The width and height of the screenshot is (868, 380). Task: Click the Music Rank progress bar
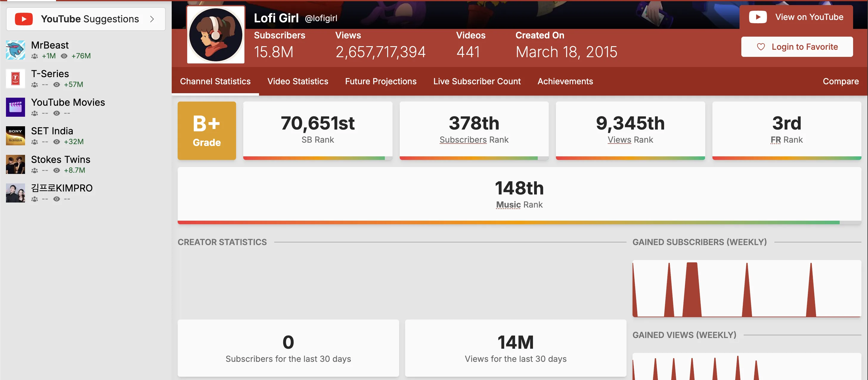click(519, 222)
